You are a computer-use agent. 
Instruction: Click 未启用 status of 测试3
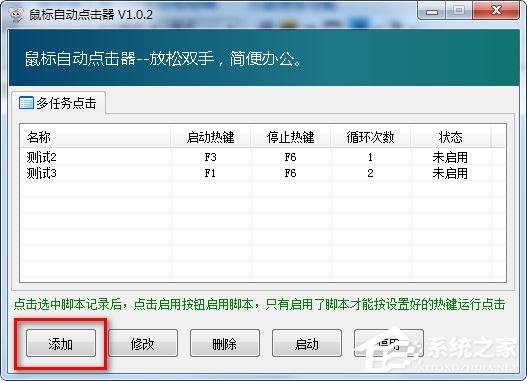(x=450, y=173)
